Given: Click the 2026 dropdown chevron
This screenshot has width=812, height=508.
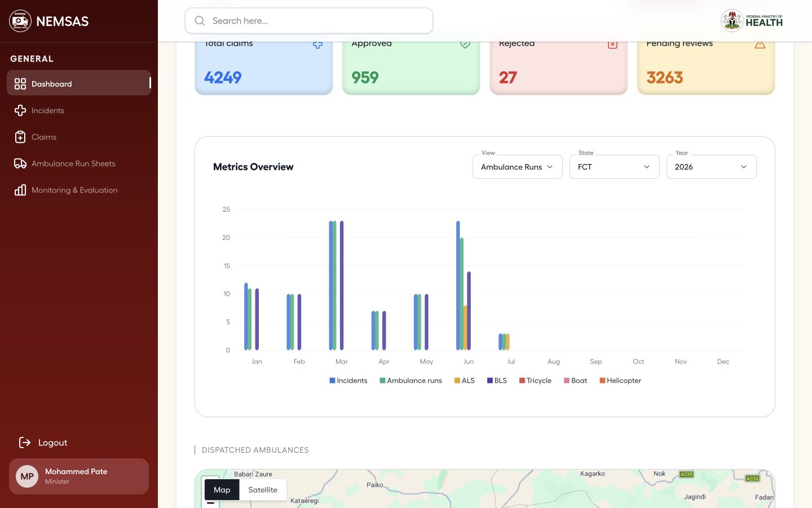Looking at the screenshot, I should [744, 167].
